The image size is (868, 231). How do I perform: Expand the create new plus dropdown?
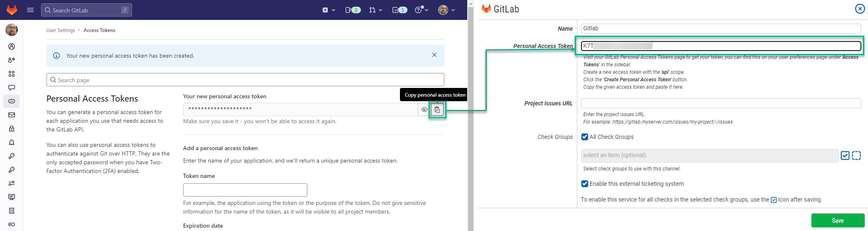pyautogui.click(x=329, y=10)
